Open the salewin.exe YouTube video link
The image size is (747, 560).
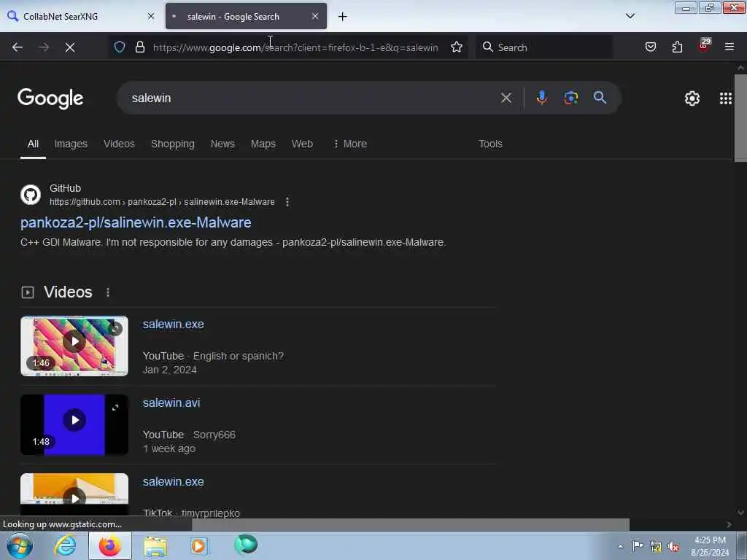[174, 324]
